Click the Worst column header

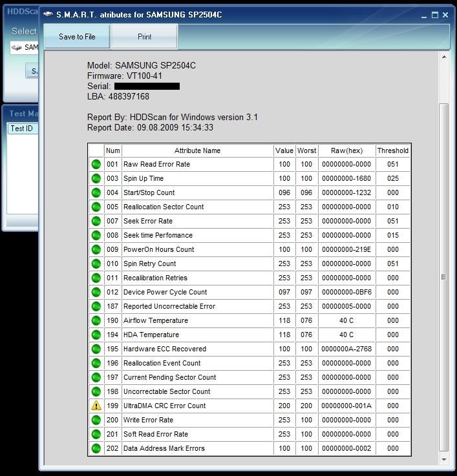click(x=306, y=150)
